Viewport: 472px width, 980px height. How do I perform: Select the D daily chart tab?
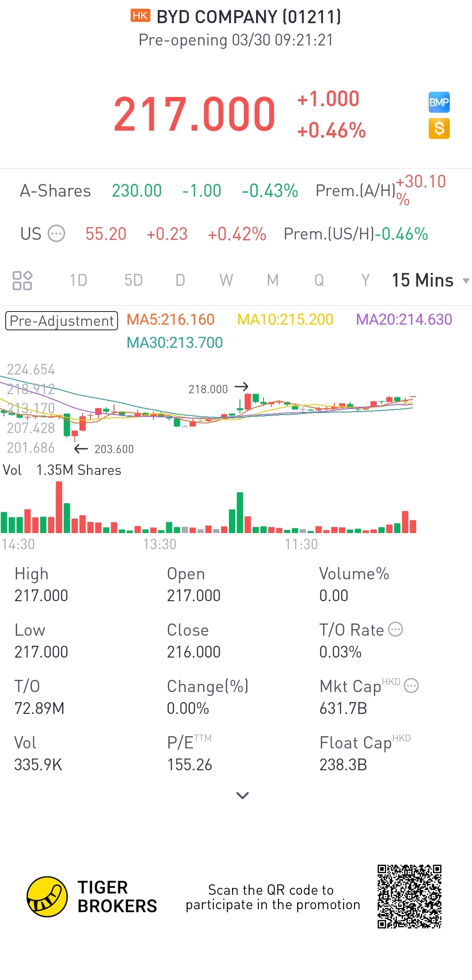click(180, 280)
